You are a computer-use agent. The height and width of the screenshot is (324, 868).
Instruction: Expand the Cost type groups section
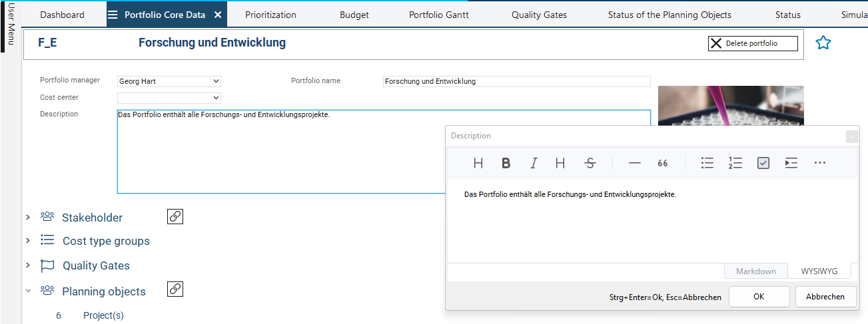pos(28,242)
